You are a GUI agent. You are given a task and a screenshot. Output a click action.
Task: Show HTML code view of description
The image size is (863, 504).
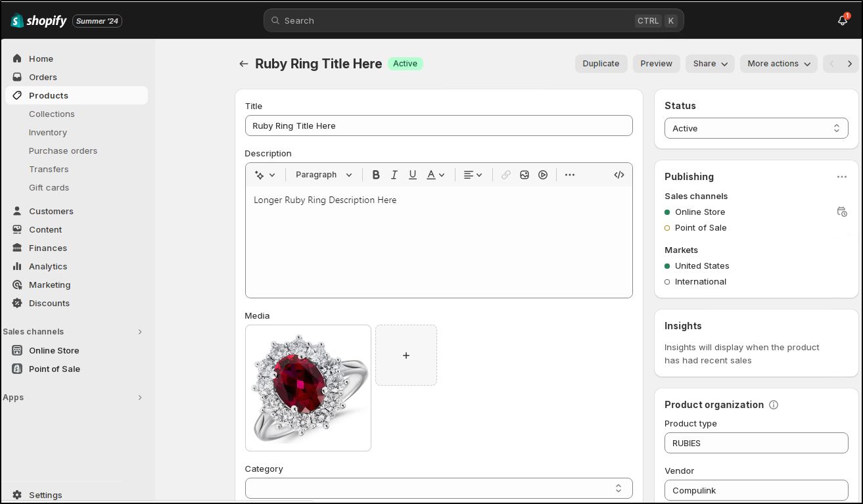click(619, 175)
